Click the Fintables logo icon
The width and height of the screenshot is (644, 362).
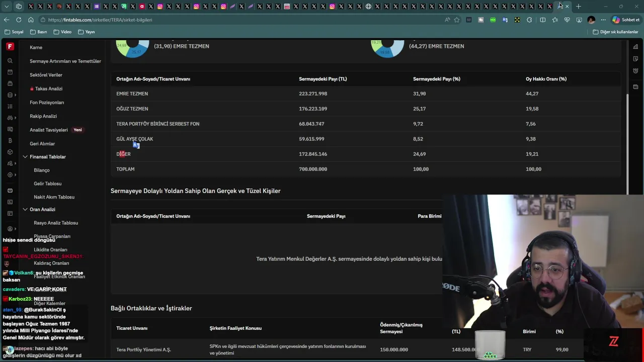10,46
